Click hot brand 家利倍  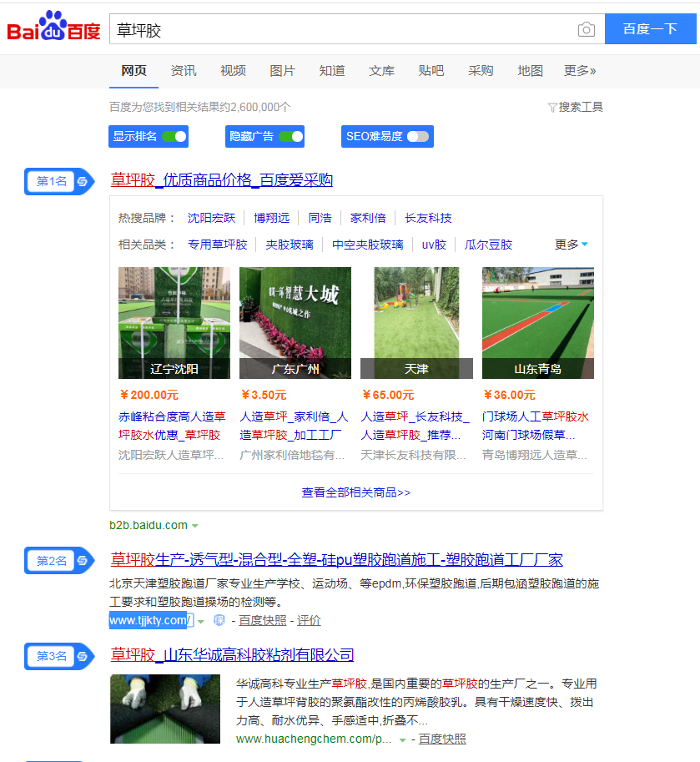coord(368,218)
